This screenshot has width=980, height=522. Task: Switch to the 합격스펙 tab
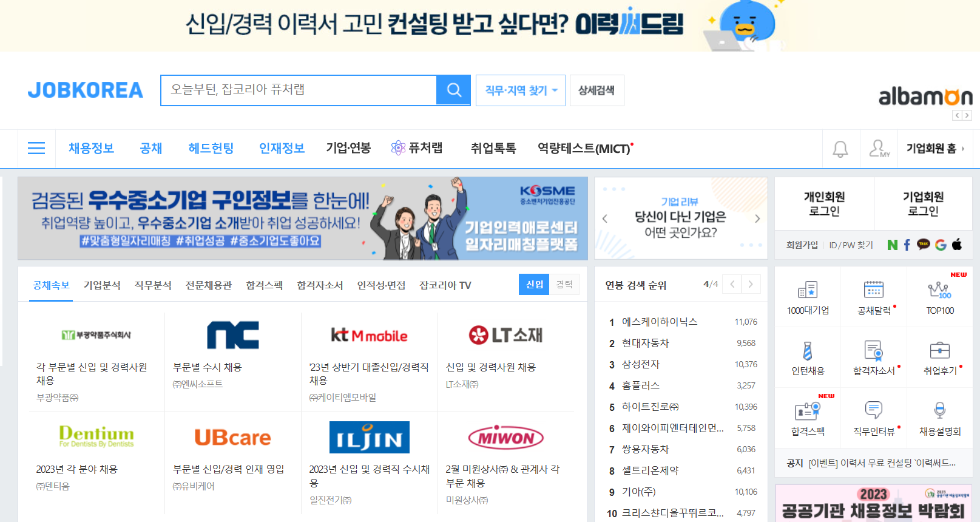tap(265, 285)
